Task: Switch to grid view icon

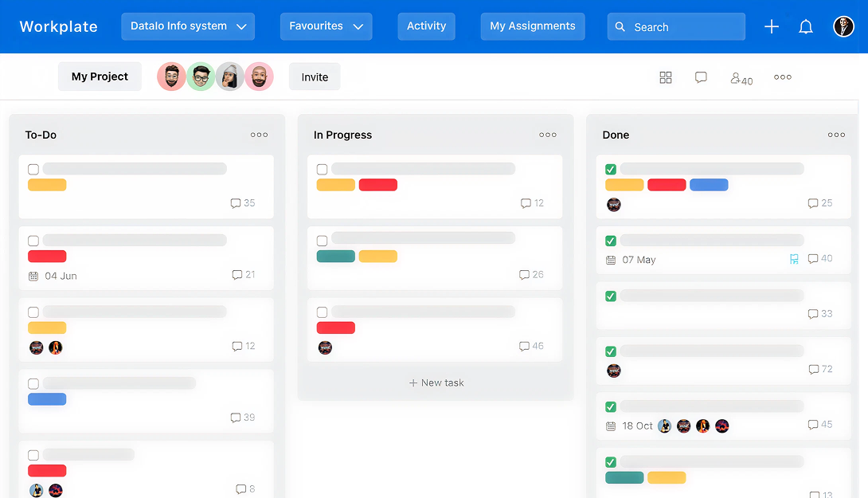Action: click(666, 77)
